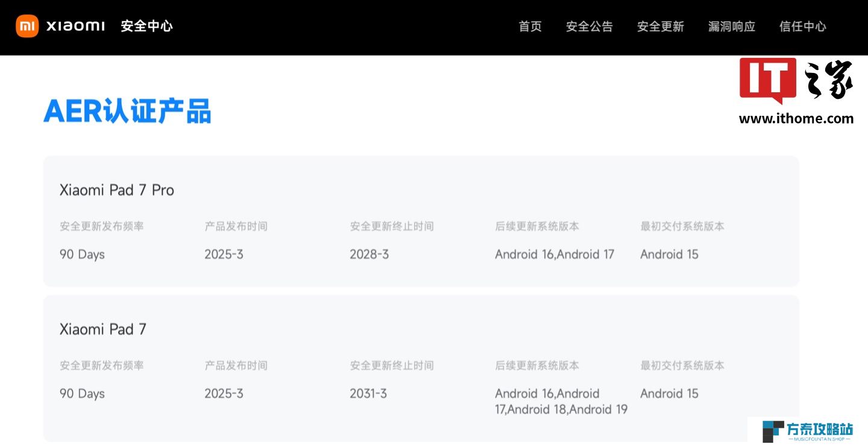Open 漏洞响应 menu item
This screenshot has height=447, width=868.
point(732,27)
